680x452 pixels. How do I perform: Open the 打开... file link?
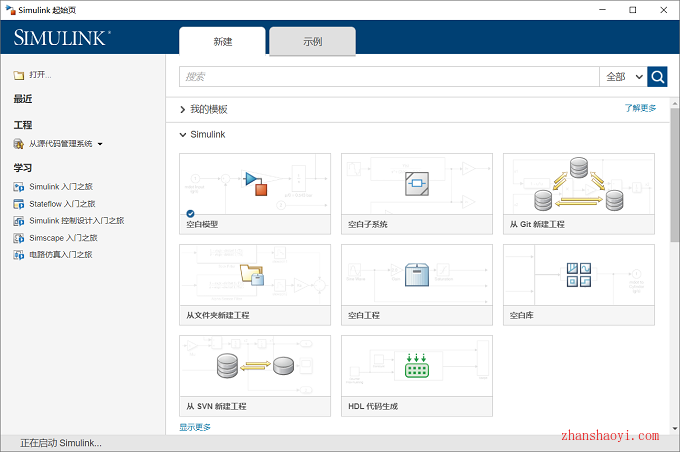point(40,75)
